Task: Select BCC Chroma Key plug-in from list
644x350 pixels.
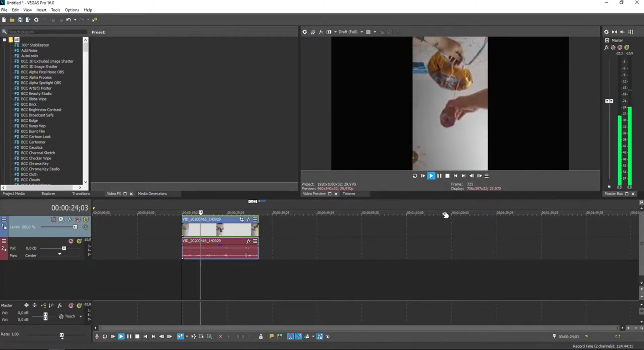Action: pyautogui.click(x=35, y=164)
